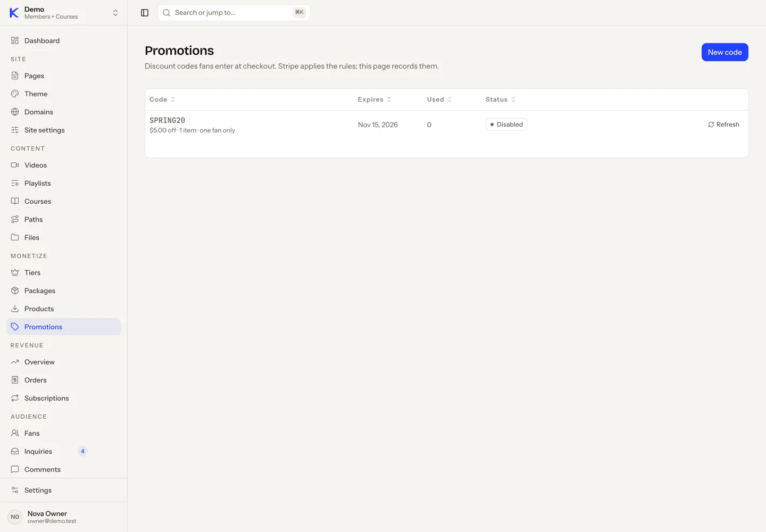Click the Comments bubble icon
Screen dimensions: 766x532
pos(15,469)
